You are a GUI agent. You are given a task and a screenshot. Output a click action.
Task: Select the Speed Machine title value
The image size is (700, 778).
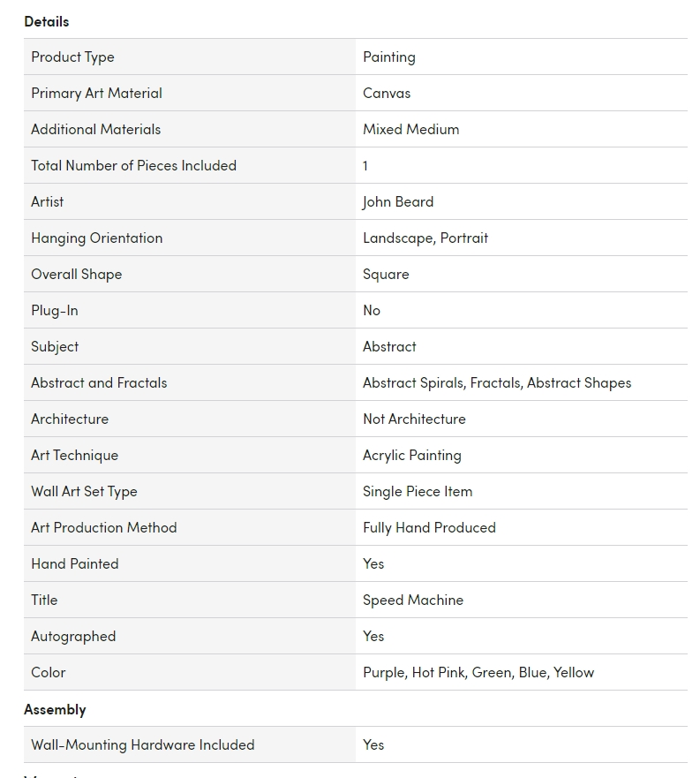click(412, 600)
